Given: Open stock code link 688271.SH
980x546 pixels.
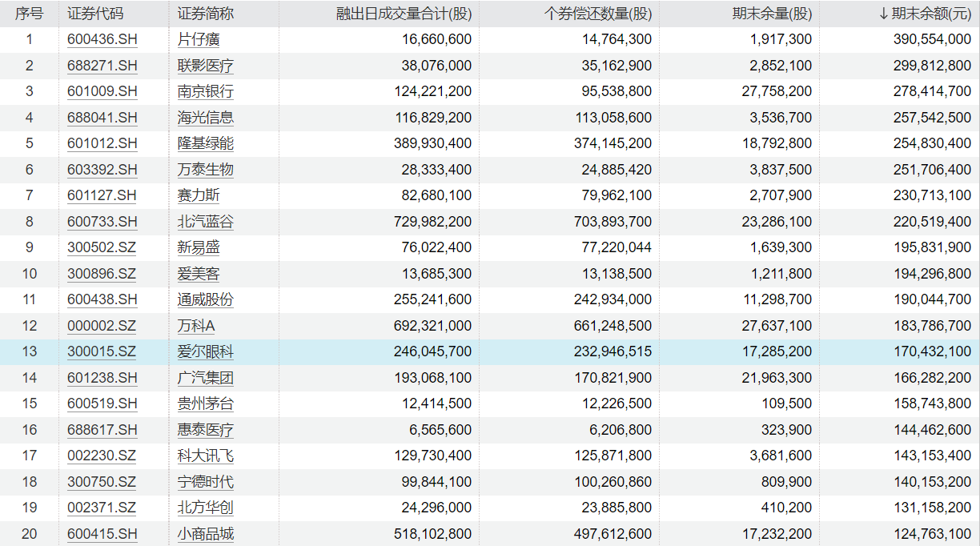Looking at the screenshot, I should 102,66.
